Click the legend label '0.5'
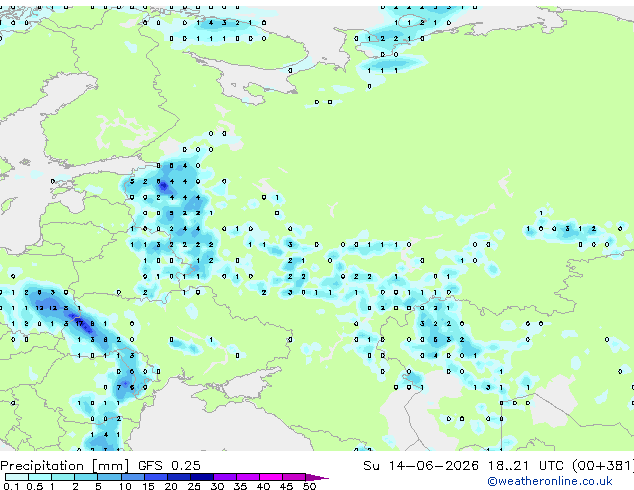 point(34,486)
